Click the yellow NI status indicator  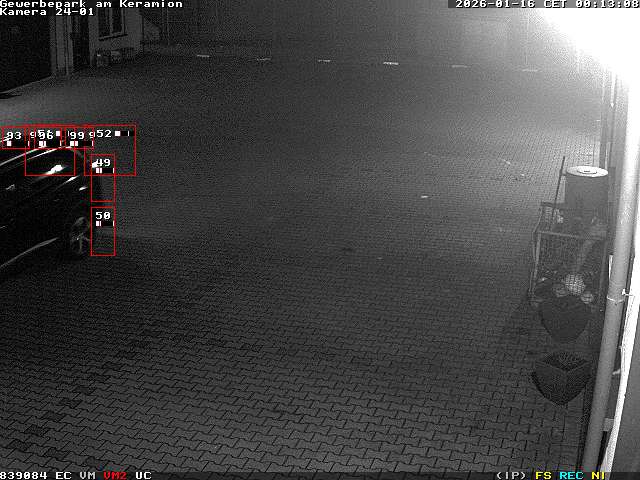pyautogui.click(x=597, y=475)
